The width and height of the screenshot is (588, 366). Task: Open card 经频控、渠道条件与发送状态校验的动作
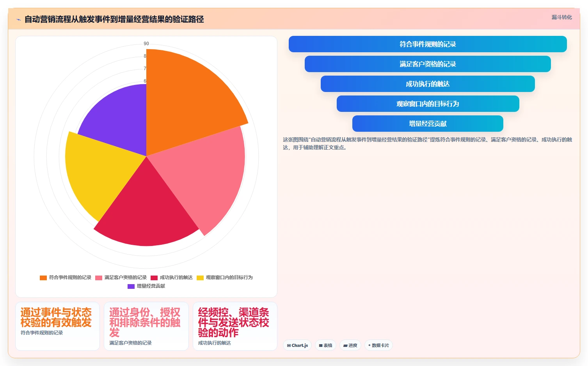pos(235,326)
